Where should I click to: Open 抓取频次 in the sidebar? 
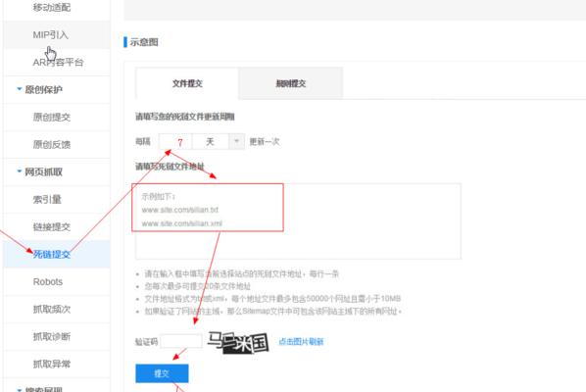click(52, 309)
